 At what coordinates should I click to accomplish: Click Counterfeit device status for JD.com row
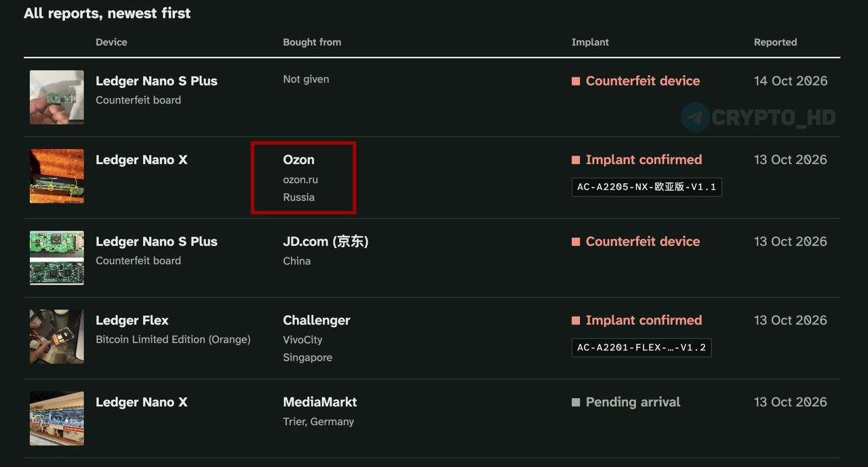[x=643, y=241]
